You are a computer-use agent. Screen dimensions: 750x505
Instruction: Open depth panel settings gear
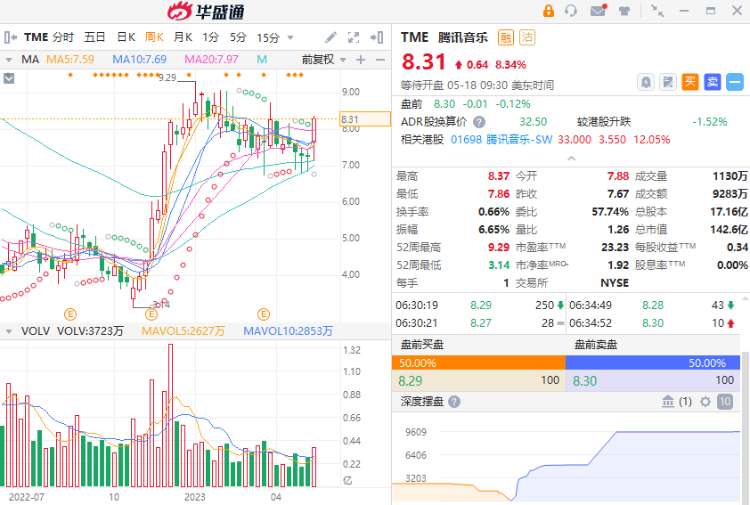point(705,402)
